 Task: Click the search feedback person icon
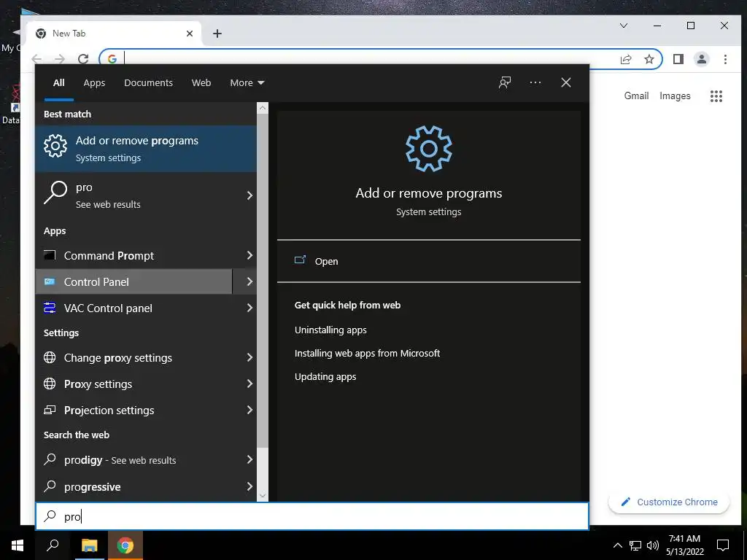(505, 83)
